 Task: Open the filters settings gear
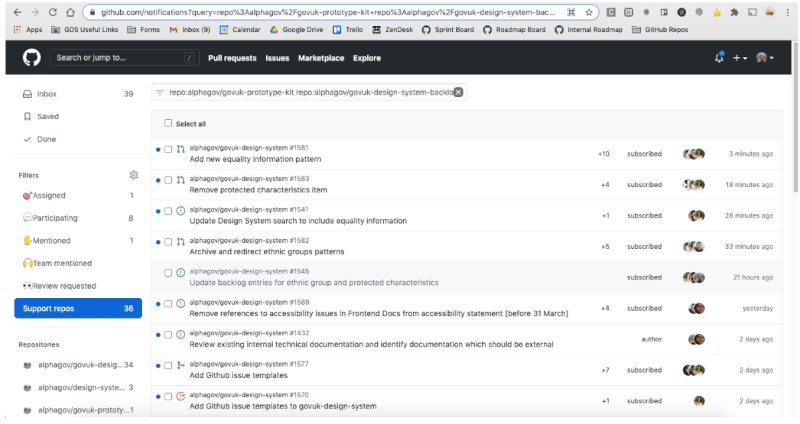point(133,175)
